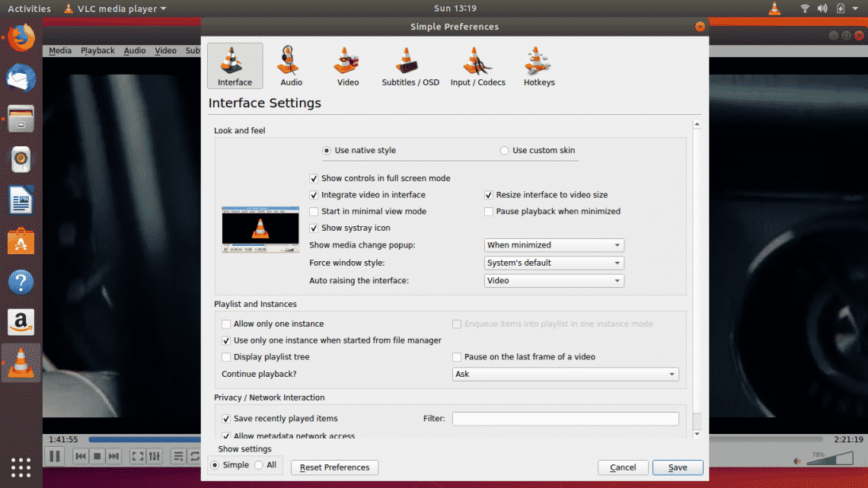The width and height of the screenshot is (868, 488).
Task: Open Show media change popup dropdown
Action: point(554,245)
